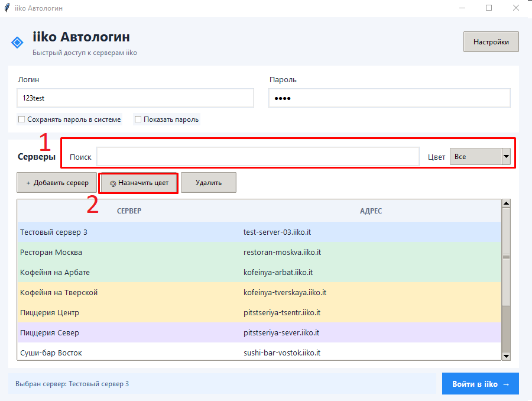Focus the Логин input field
532x401 pixels.
point(135,98)
